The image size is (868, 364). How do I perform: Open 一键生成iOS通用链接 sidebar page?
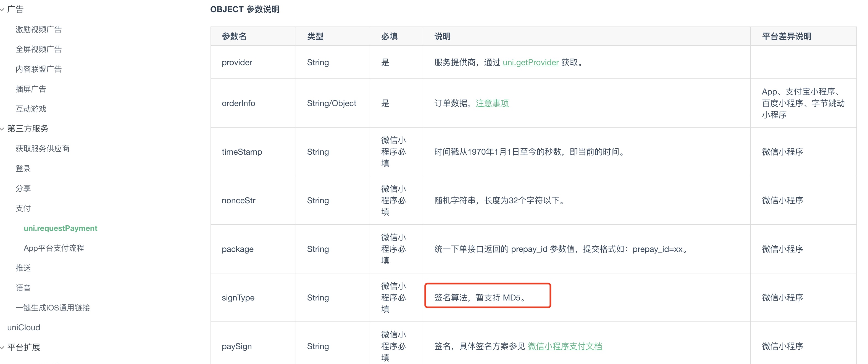tap(52, 307)
